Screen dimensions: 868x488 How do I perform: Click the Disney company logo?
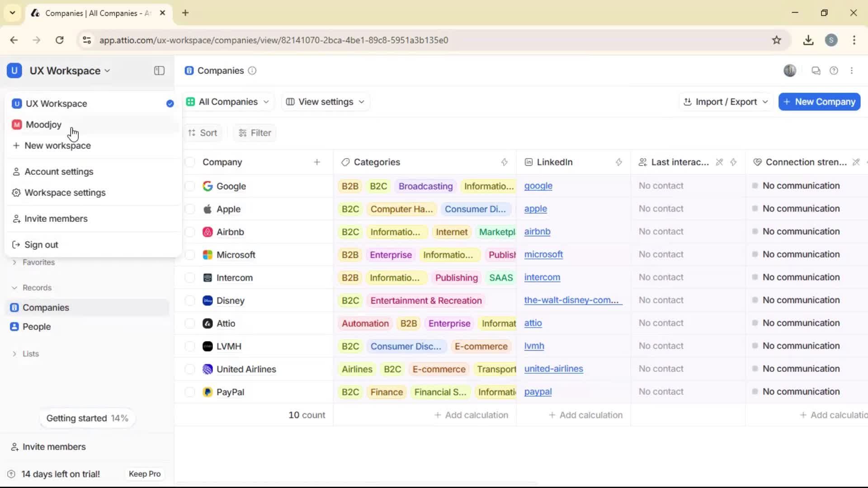coord(208,300)
